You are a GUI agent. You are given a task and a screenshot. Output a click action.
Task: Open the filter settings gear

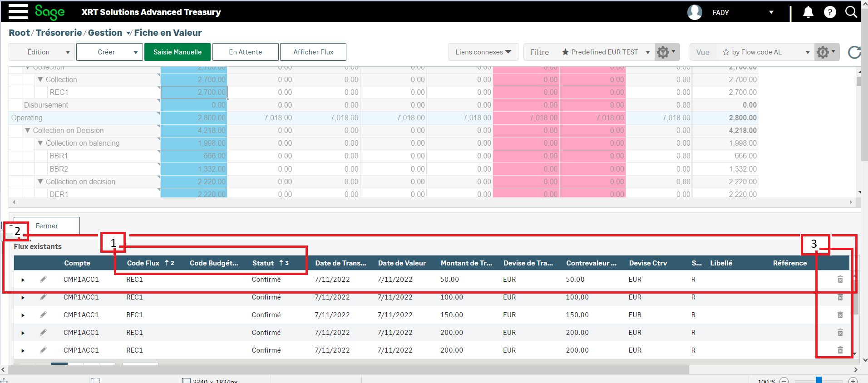(666, 52)
